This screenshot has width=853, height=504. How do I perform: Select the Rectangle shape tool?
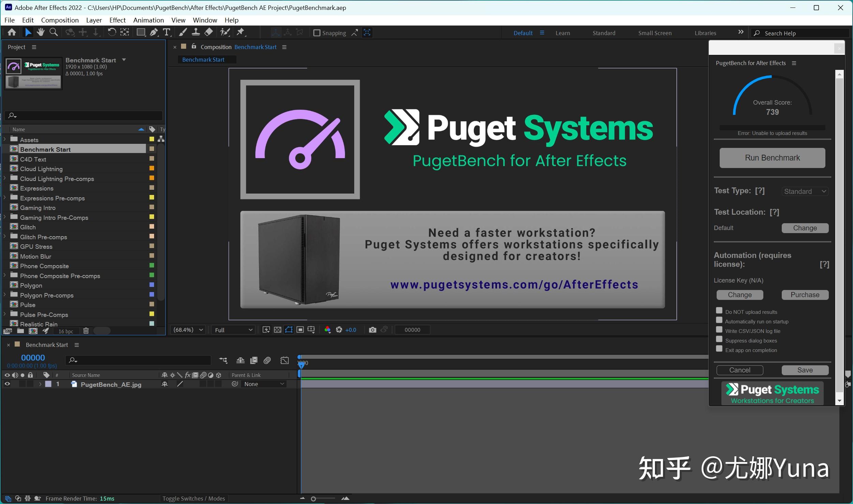(x=141, y=32)
